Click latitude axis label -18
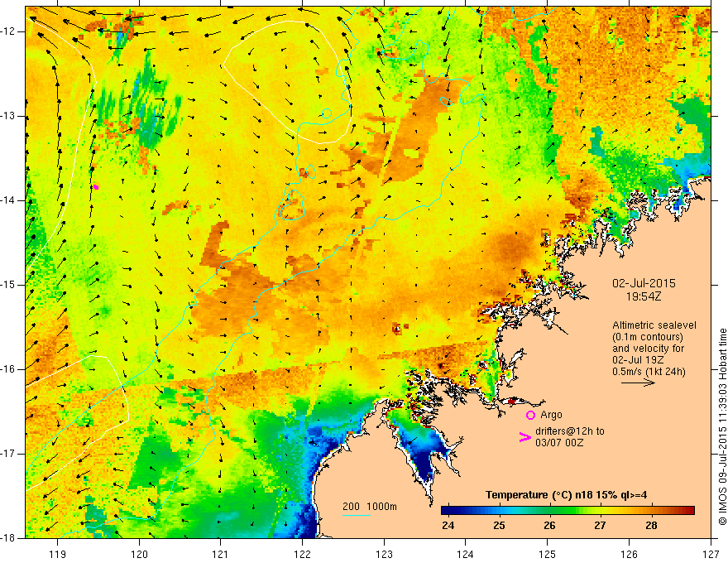 (x=8, y=538)
